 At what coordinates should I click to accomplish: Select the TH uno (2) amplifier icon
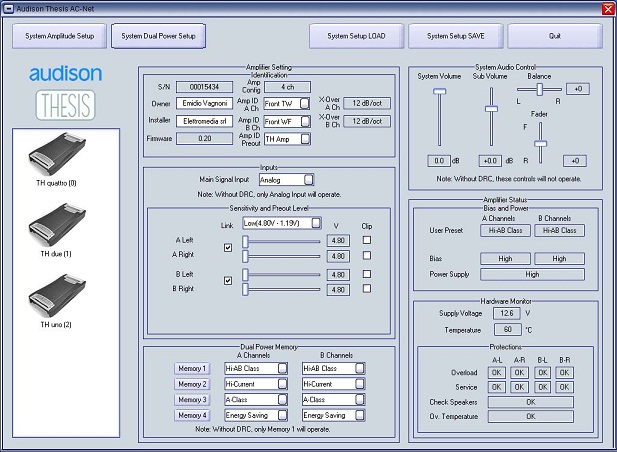pos(57,295)
